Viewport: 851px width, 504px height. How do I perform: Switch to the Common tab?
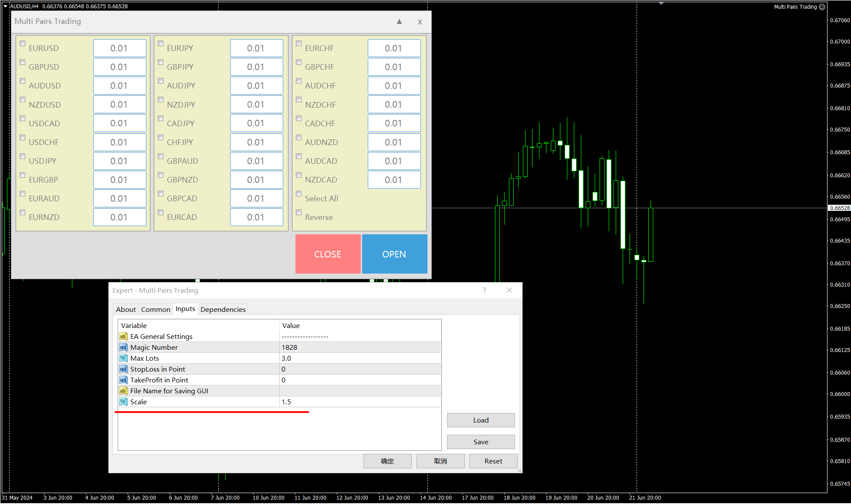pos(156,309)
